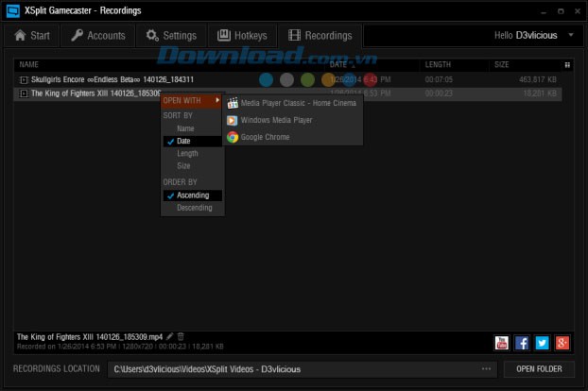Select the Skullgirls Encore recording row
588x391 pixels.
[288, 79]
